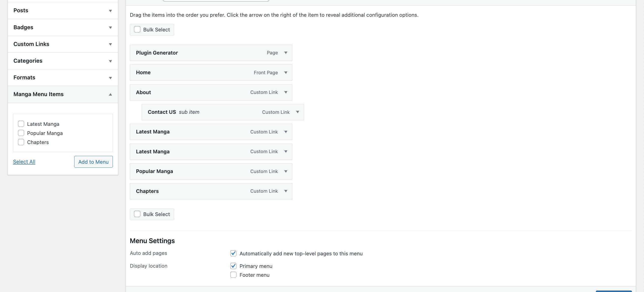The image size is (644, 292).
Task: Open About menu item options arrow
Action: [x=286, y=92]
